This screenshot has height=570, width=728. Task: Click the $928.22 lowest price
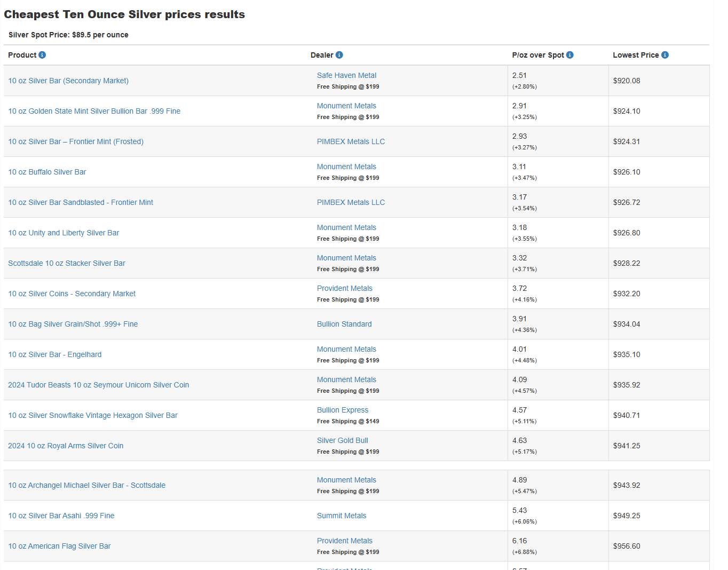(627, 263)
